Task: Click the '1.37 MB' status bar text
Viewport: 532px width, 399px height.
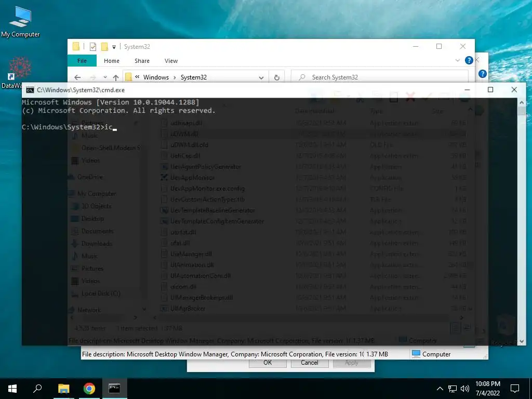Action: [x=377, y=354]
